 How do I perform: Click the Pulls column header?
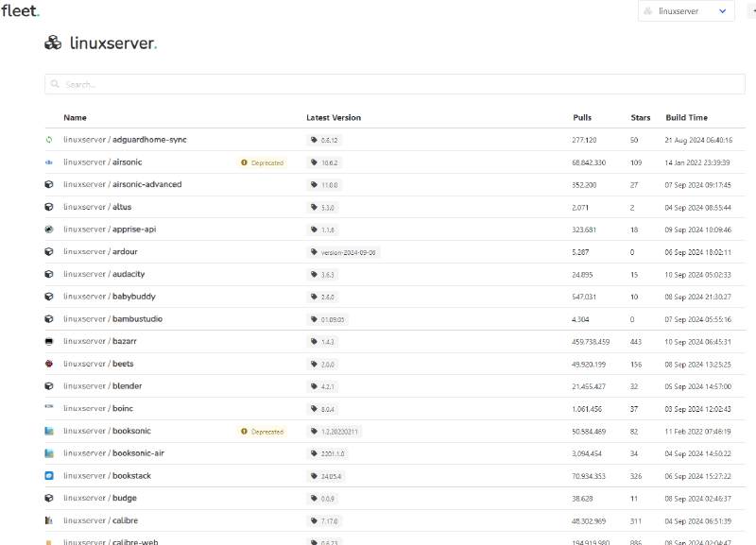coord(582,117)
